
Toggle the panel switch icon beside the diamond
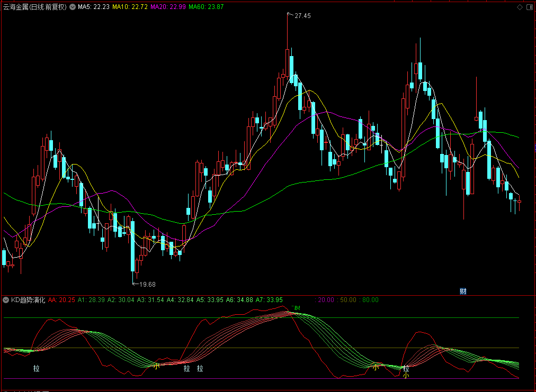(x=529, y=6)
